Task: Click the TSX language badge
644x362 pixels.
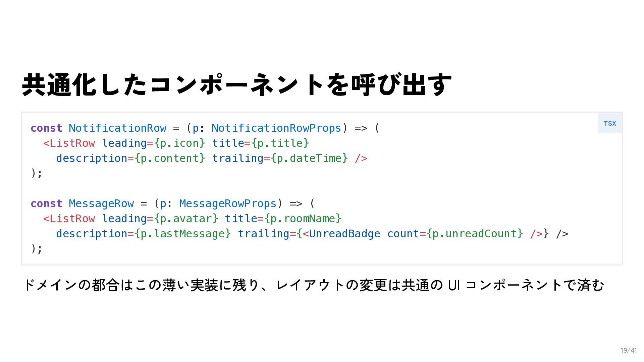Action: 610,123
